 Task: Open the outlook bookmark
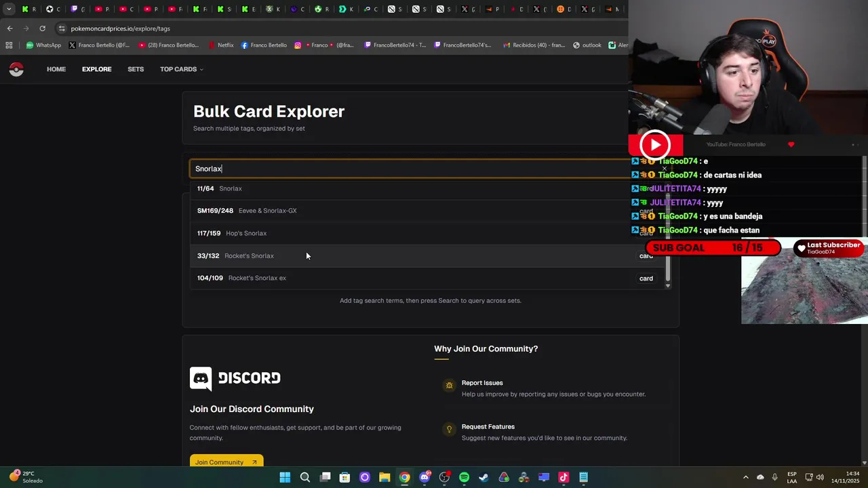tap(587, 45)
